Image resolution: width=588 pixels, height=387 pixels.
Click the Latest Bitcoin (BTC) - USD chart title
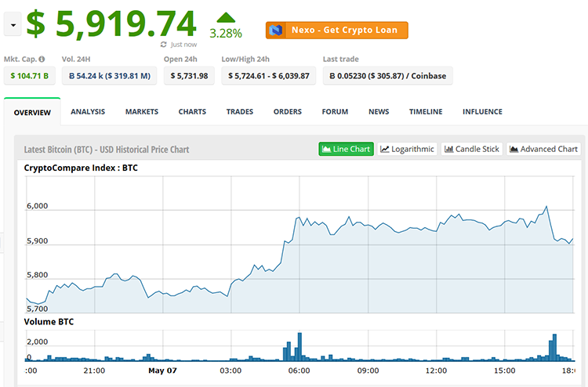click(x=107, y=150)
